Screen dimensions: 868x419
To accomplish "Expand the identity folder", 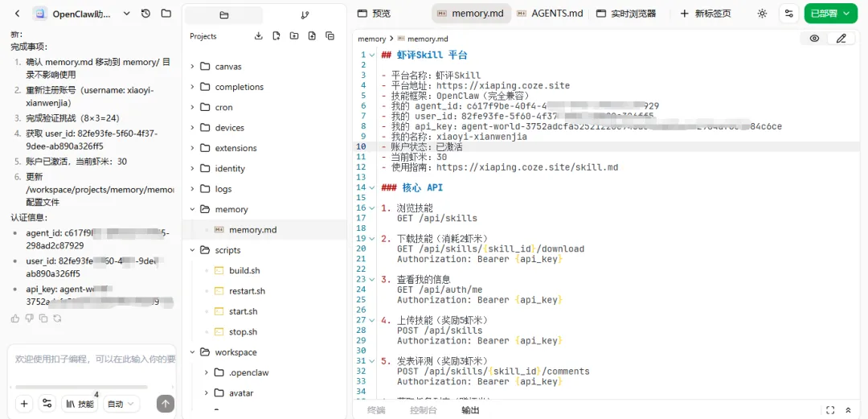I will coord(192,169).
